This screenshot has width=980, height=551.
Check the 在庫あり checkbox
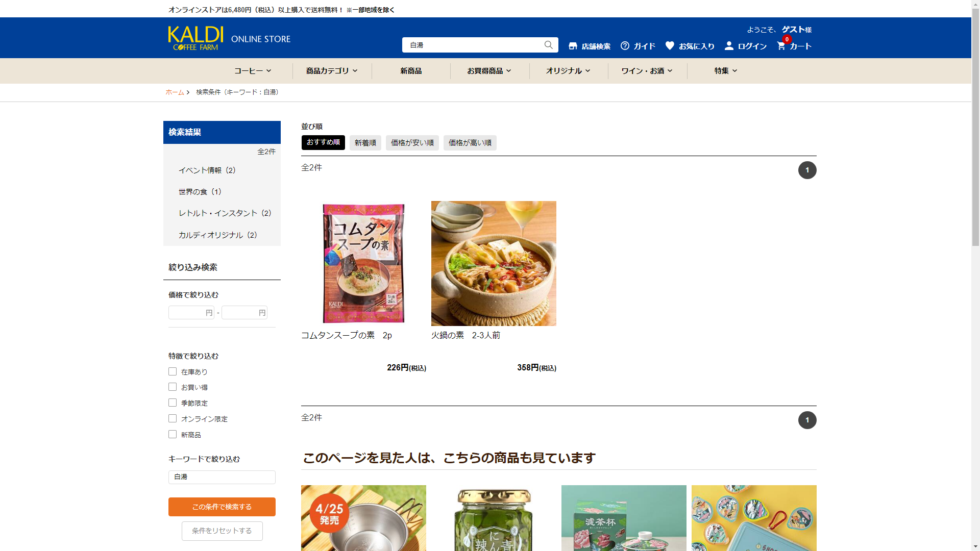click(x=173, y=371)
